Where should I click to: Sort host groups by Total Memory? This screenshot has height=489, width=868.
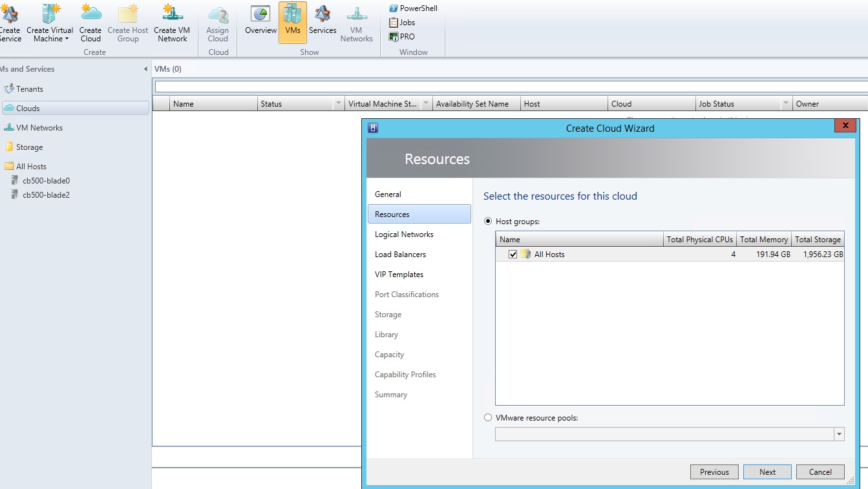[764, 240]
